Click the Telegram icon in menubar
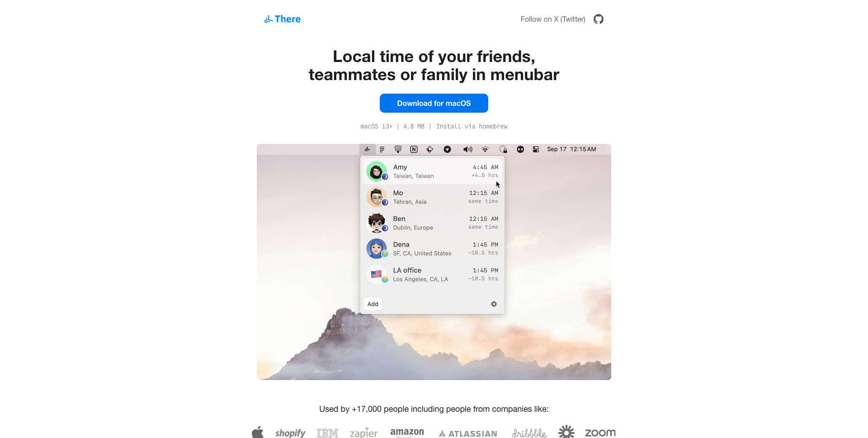Viewport: 868px width, 438px height. [447, 149]
